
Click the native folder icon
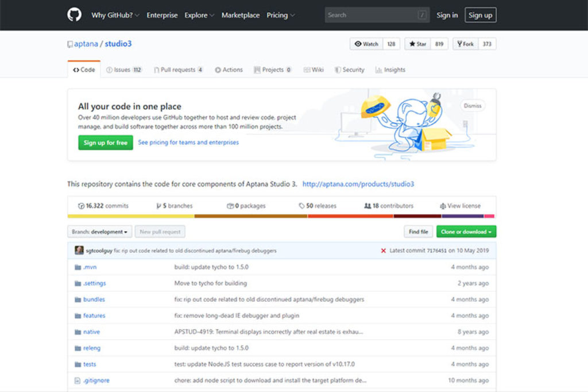[78, 332]
